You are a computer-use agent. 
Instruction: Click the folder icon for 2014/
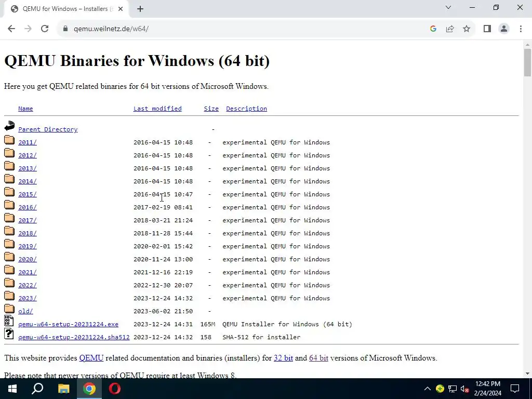coord(9,179)
